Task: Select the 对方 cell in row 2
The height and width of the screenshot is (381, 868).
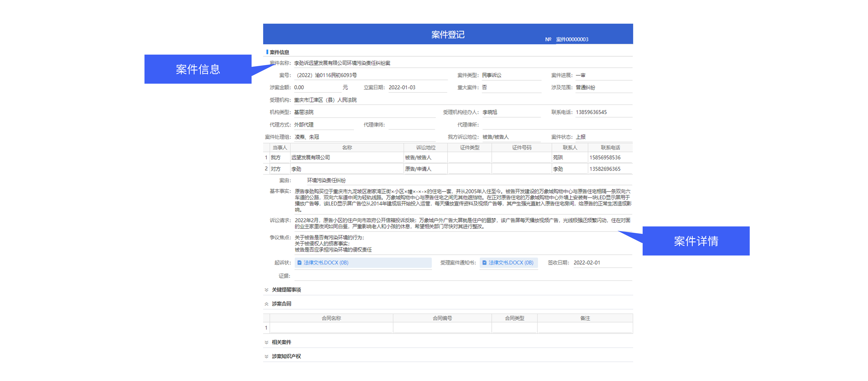Action: pos(280,169)
